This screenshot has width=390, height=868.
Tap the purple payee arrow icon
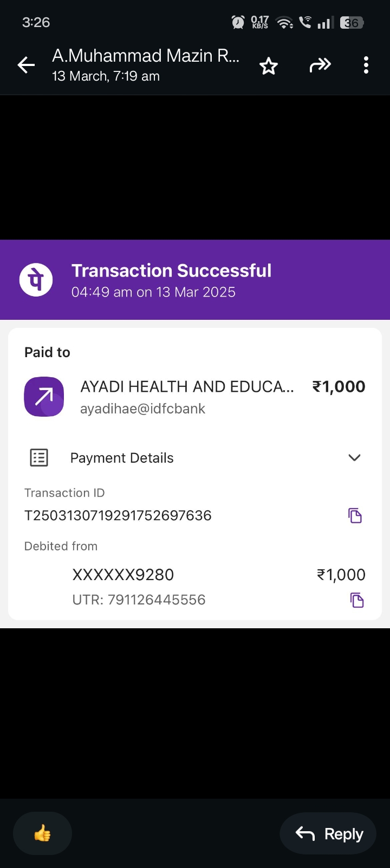pyautogui.click(x=44, y=397)
